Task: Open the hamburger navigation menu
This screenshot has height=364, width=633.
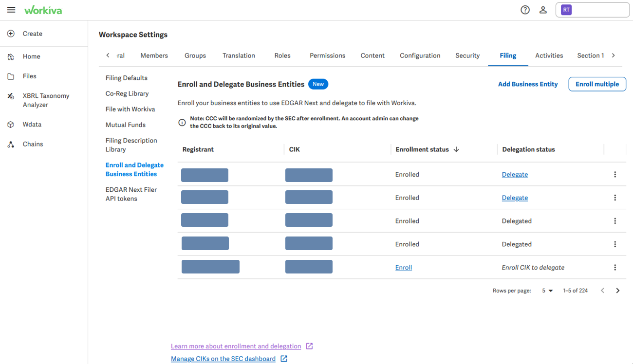Action: coord(11,10)
